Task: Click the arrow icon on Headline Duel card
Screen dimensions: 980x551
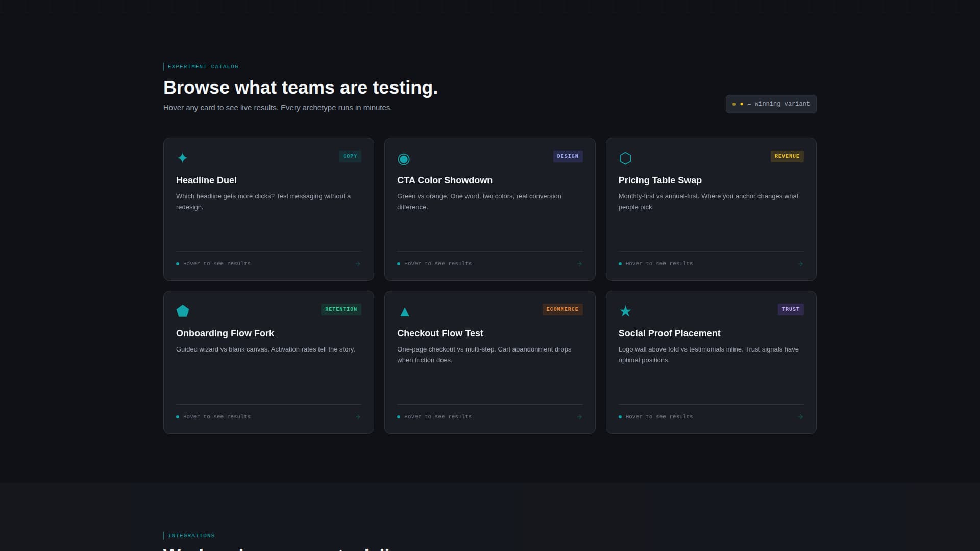Action: pyautogui.click(x=358, y=264)
